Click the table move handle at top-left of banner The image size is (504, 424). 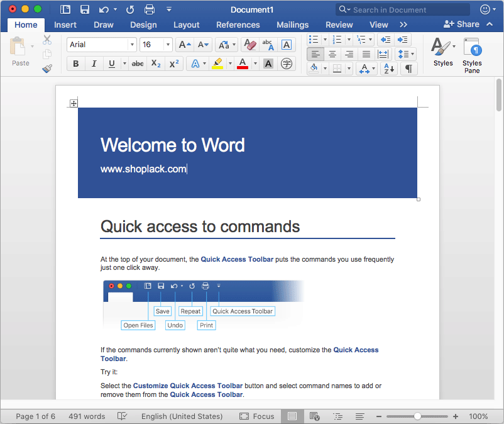click(x=74, y=103)
